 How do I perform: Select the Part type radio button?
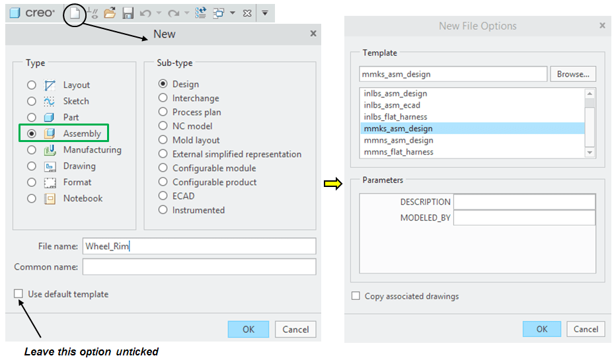click(31, 118)
